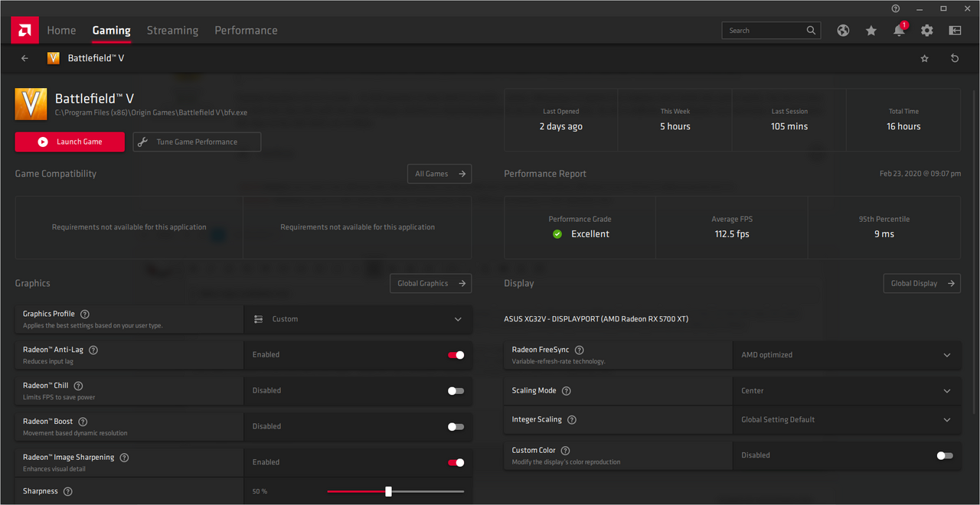The width and height of the screenshot is (980, 505).
Task: Switch to the Performance tab
Action: click(x=246, y=31)
